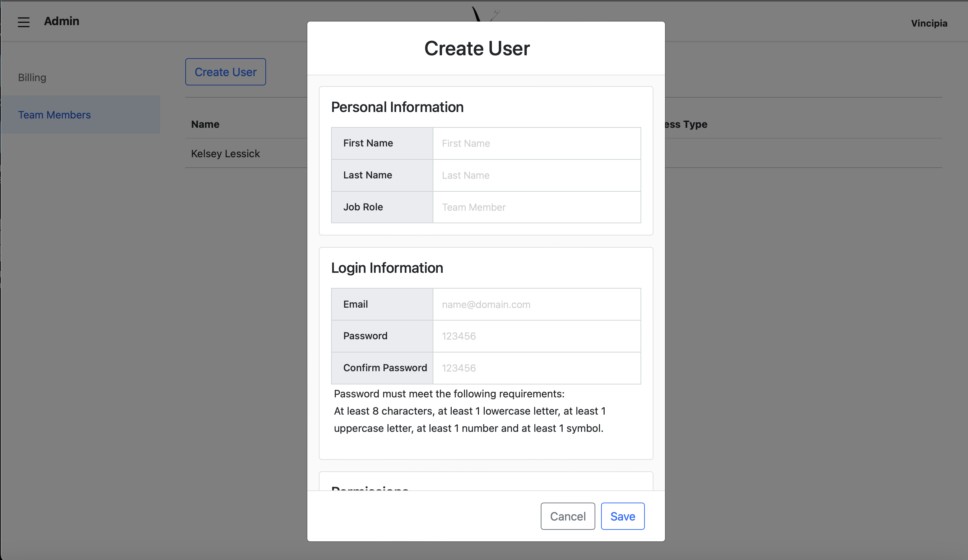
Task: Cancel the Create User dialog
Action: point(568,516)
